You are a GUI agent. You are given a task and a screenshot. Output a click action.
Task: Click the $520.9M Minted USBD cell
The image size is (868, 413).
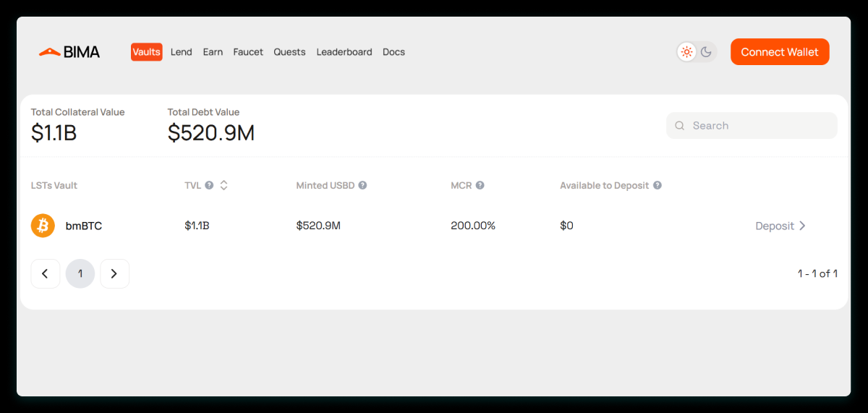pos(318,226)
